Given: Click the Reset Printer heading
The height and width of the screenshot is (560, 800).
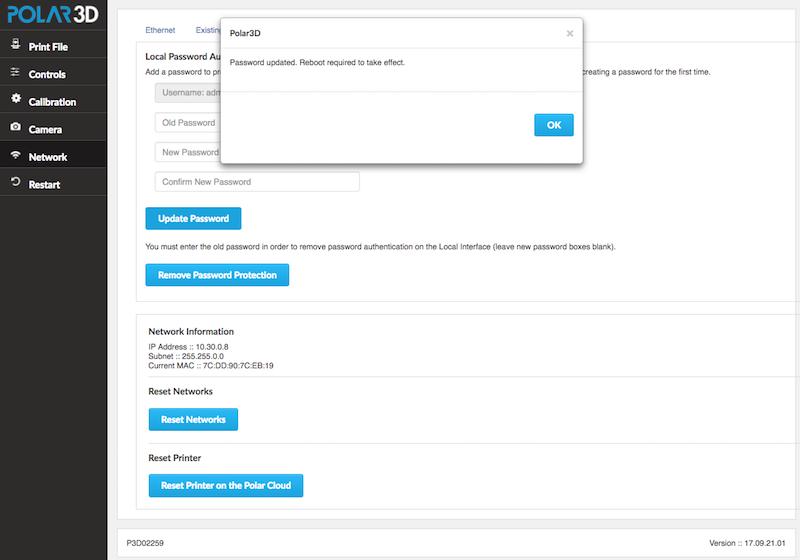Looking at the screenshot, I should [x=174, y=458].
